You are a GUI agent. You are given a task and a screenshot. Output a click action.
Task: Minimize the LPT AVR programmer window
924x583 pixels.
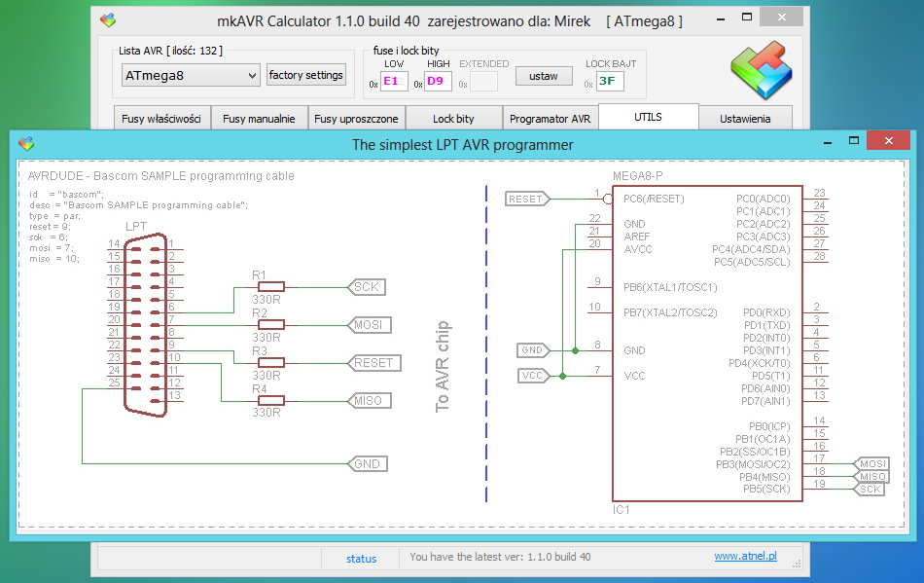[829, 141]
